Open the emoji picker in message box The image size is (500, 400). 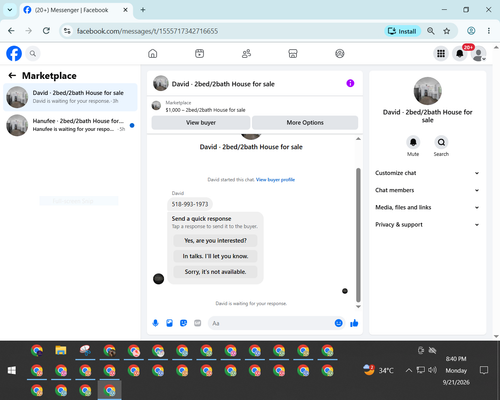pos(338,323)
